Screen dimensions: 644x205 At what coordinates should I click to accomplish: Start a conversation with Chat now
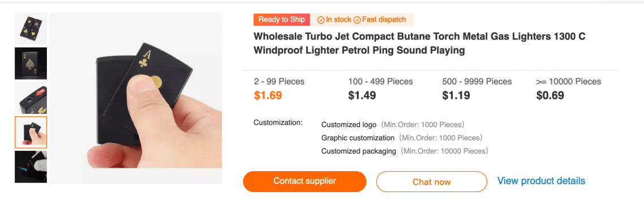tap(432, 182)
